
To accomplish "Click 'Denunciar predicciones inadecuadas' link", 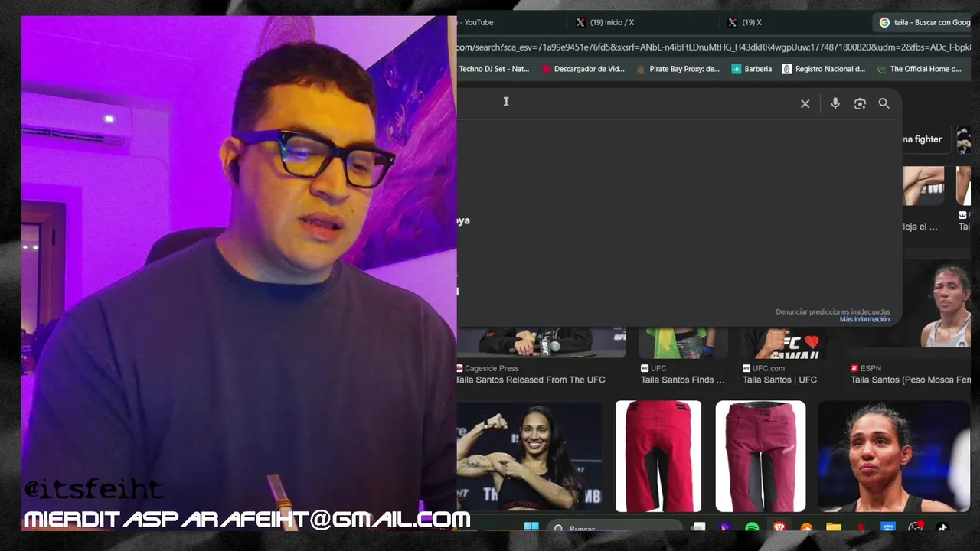I will pyautogui.click(x=833, y=312).
